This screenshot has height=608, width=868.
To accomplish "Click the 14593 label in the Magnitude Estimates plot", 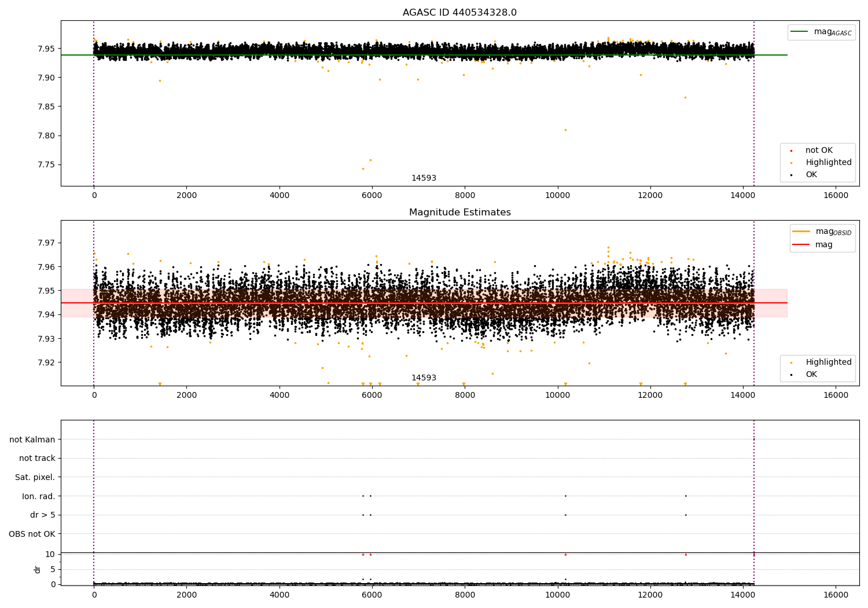I will tap(424, 378).
